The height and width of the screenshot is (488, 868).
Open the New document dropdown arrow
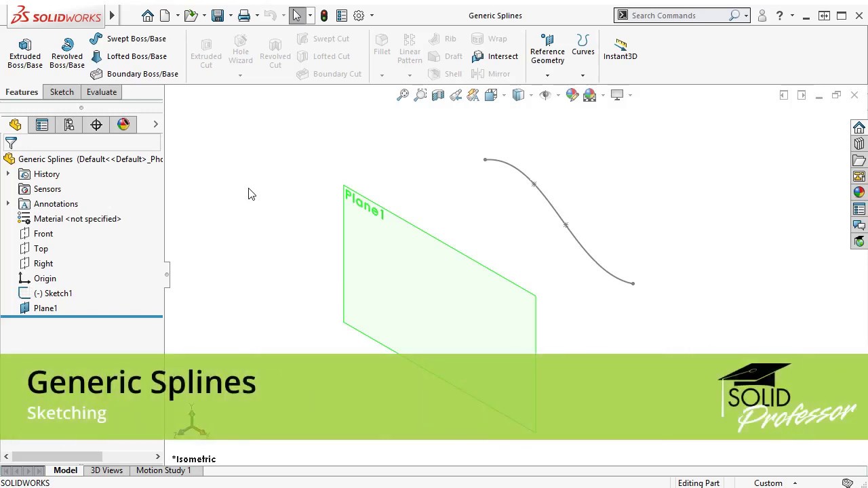[x=178, y=16]
